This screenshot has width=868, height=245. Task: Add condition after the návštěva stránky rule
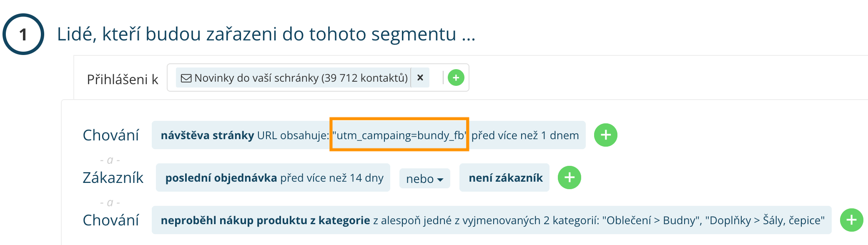tap(605, 135)
